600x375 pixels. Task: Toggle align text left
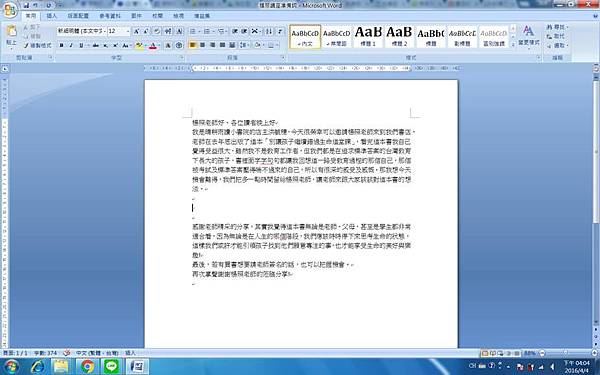tap(192, 45)
